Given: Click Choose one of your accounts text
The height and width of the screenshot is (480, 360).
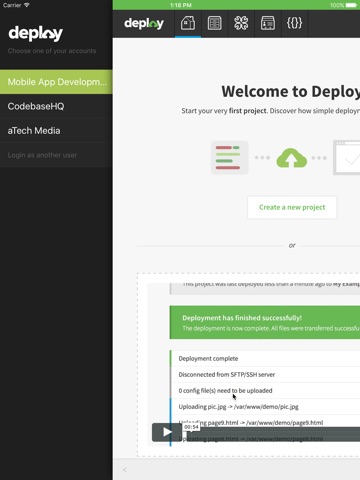Looking at the screenshot, I should (x=52, y=51).
